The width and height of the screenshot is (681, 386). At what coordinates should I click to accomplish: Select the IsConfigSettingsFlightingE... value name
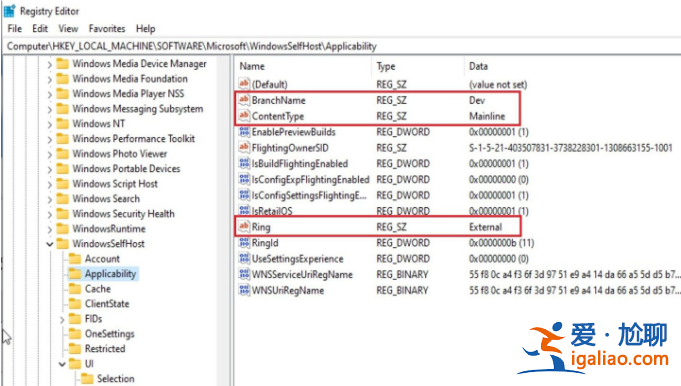point(309,195)
